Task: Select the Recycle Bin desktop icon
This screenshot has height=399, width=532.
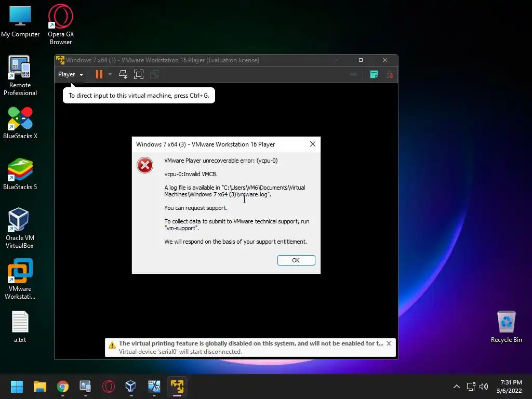Action: coord(506,326)
